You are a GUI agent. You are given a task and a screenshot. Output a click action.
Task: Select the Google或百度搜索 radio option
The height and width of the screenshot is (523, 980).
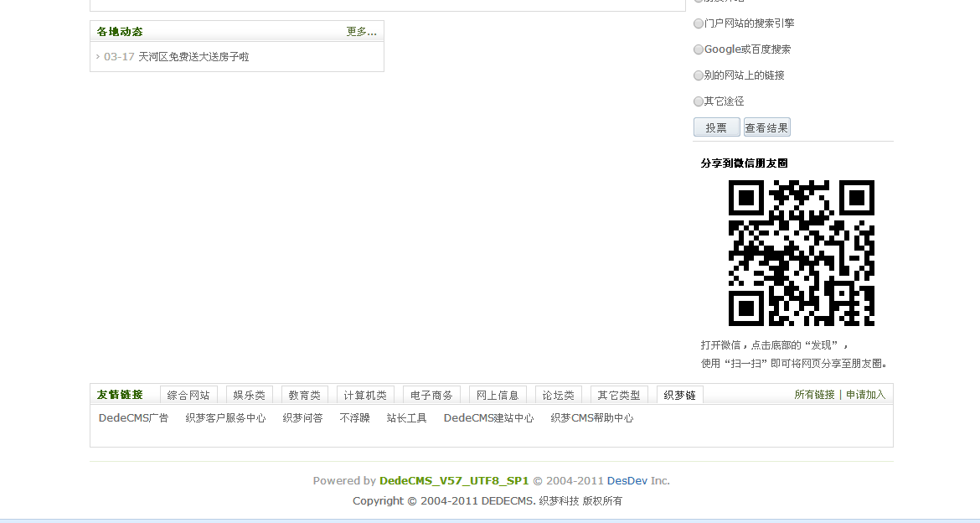pos(699,49)
